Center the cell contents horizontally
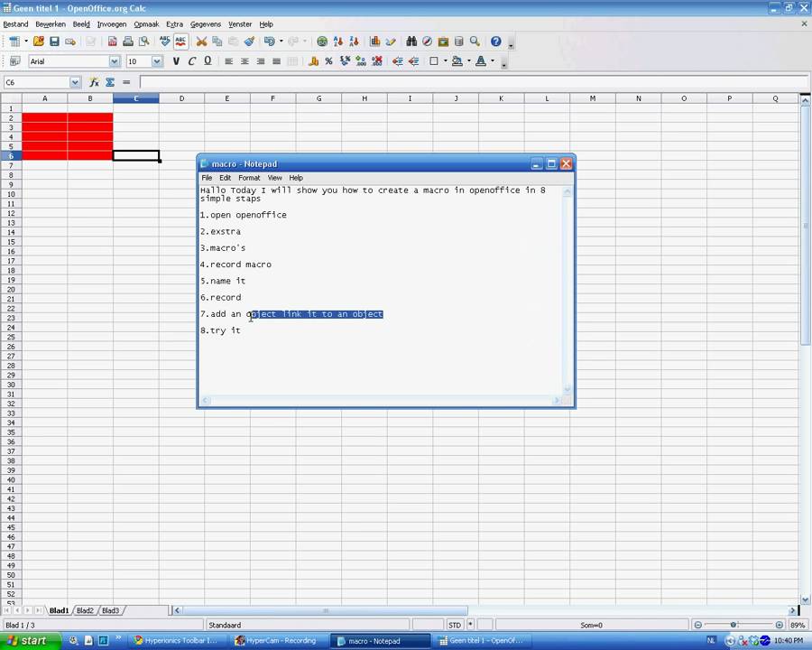The width and height of the screenshot is (812, 650). coord(245,61)
